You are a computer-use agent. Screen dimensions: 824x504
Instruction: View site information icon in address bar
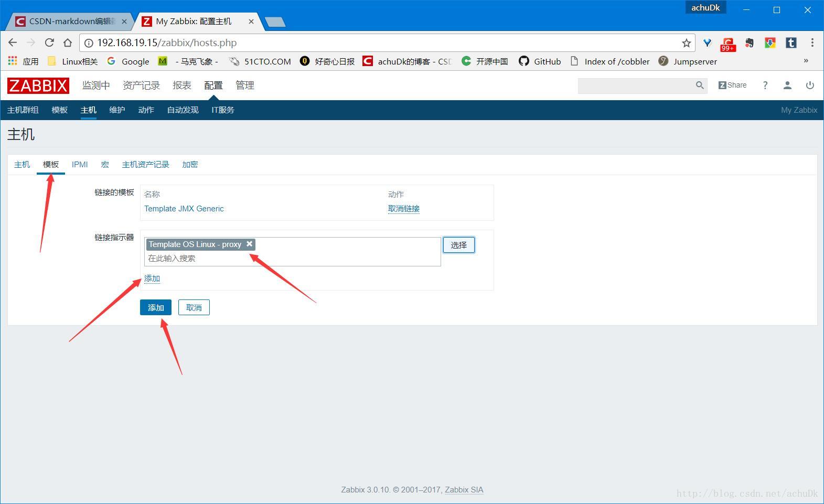click(x=89, y=43)
